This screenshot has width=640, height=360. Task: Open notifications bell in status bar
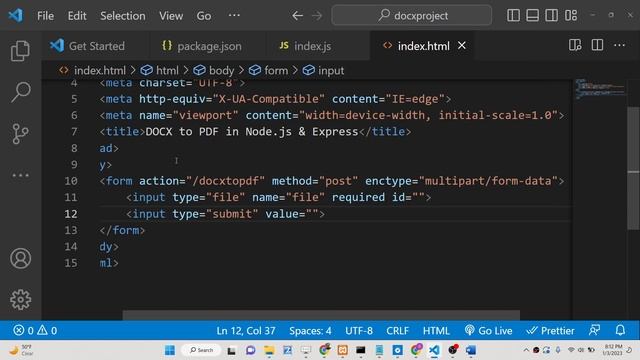pyautogui.click(x=620, y=330)
